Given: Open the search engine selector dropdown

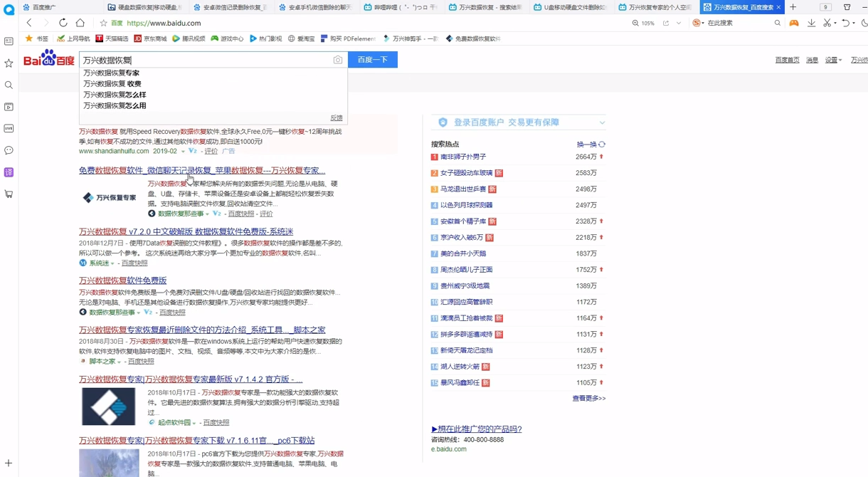Looking at the screenshot, I should (x=698, y=23).
